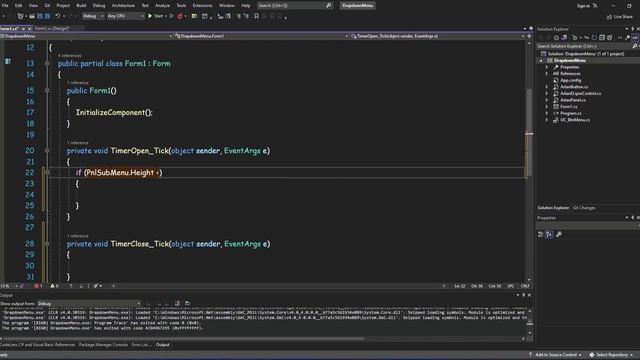
Task: Click the Live Share button
Action: 620,17
